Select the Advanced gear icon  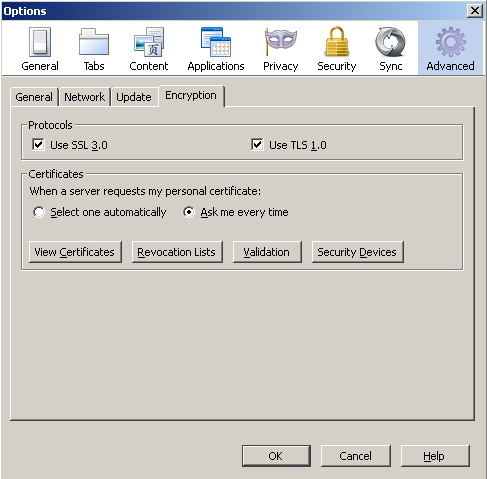coord(451,42)
